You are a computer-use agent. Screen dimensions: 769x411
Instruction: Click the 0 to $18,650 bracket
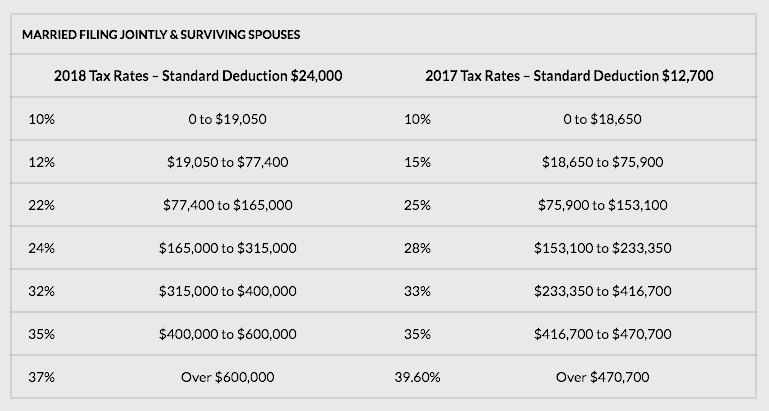pos(602,119)
